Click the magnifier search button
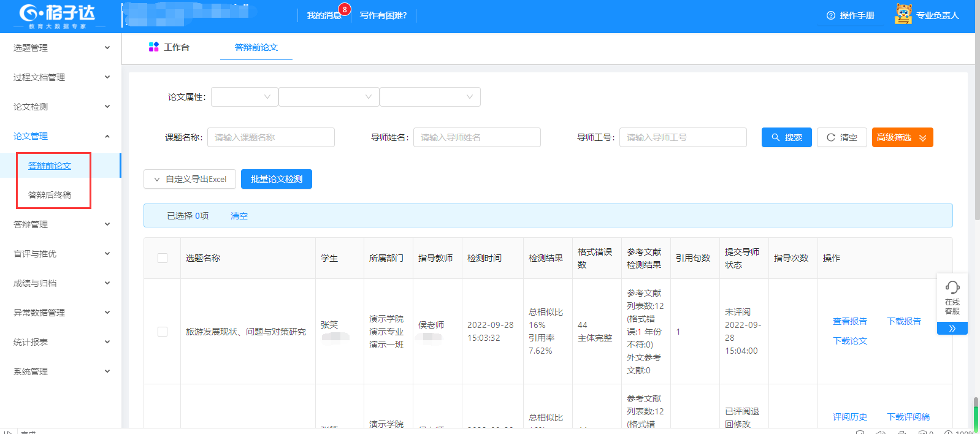Screen dimensions: 980x434 point(786,137)
